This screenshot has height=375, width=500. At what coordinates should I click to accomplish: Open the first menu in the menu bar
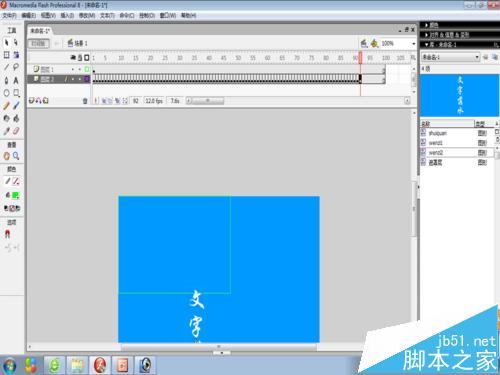tap(9, 15)
